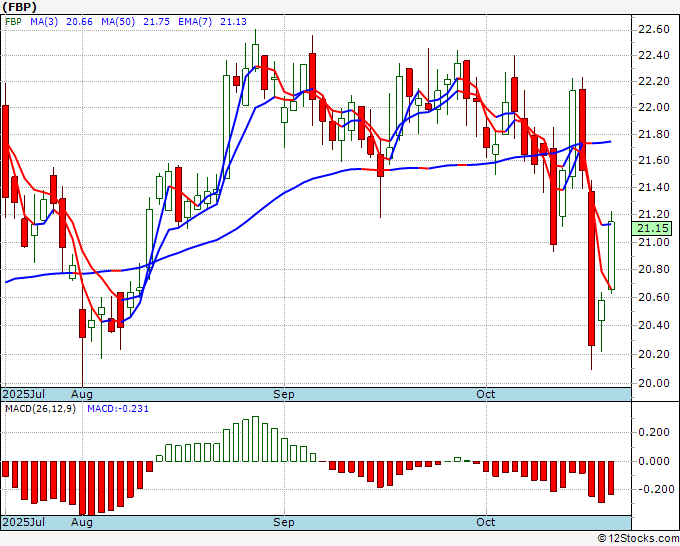Click the 22.60 price axis label
The image size is (680, 546).
pyautogui.click(x=654, y=29)
